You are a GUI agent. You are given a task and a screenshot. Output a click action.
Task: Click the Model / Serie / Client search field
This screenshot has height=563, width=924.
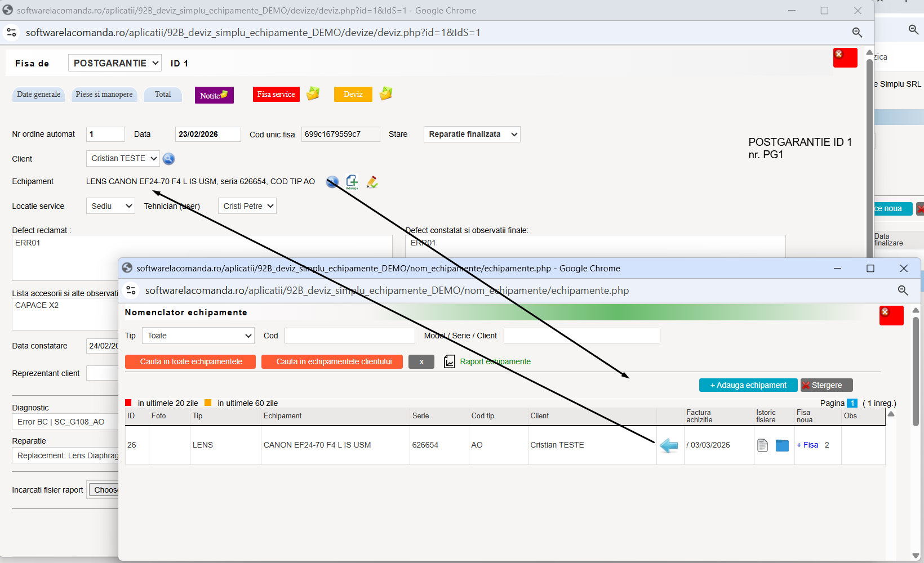pos(582,336)
